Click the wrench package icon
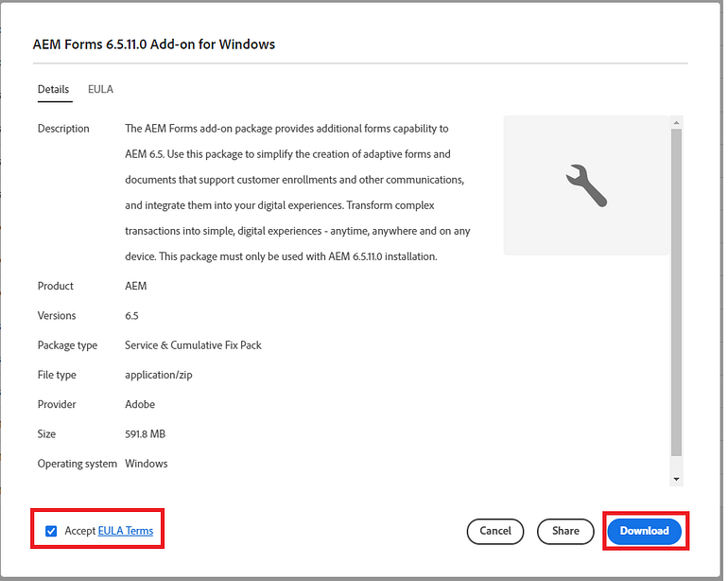Viewport: 728px width, 581px height. pyautogui.click(x=586, y=185)
